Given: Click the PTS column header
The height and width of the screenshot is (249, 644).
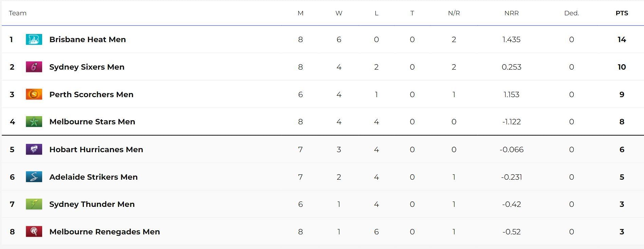Looking at the screenshot, I should coord(622,13).
